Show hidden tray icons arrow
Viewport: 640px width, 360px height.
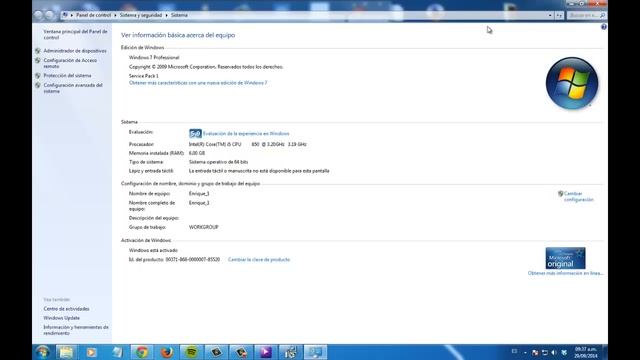[525, 352]
